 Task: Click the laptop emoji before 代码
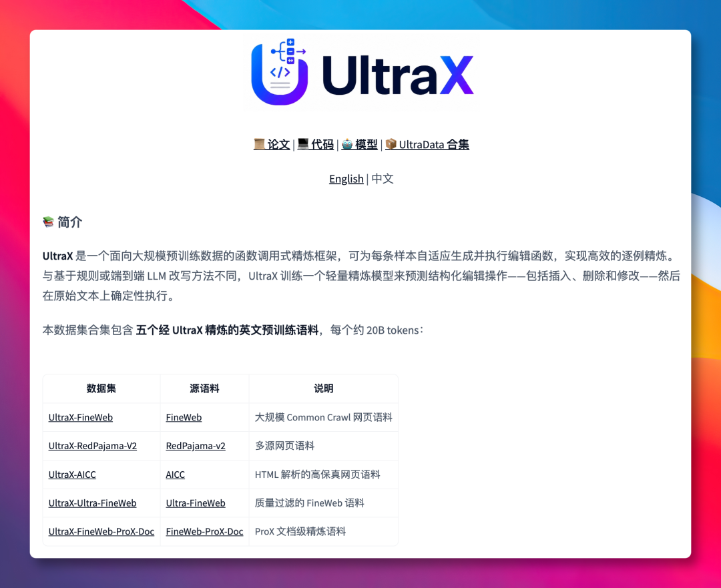pos(303,144)
